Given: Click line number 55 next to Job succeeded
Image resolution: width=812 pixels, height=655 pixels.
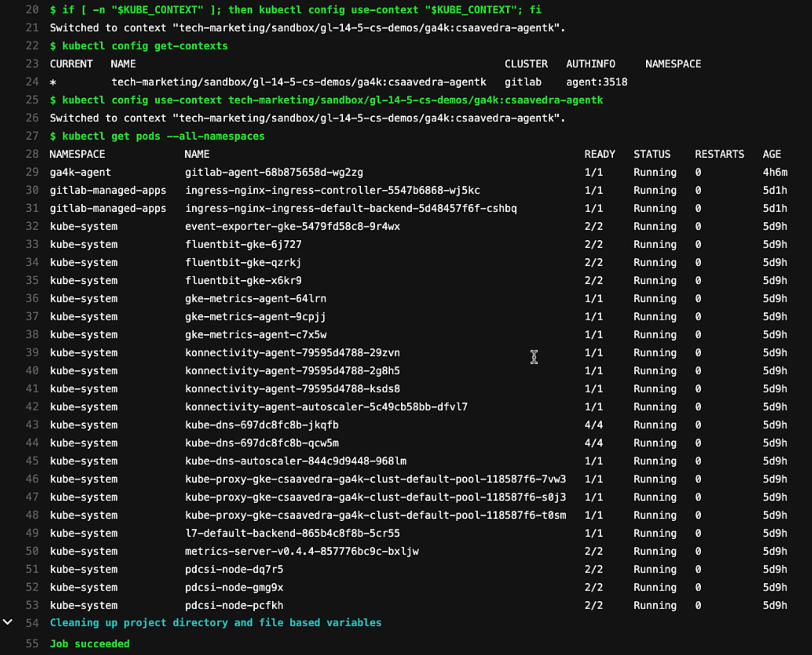Looking at the screenshot, I should tap(32, 643).
